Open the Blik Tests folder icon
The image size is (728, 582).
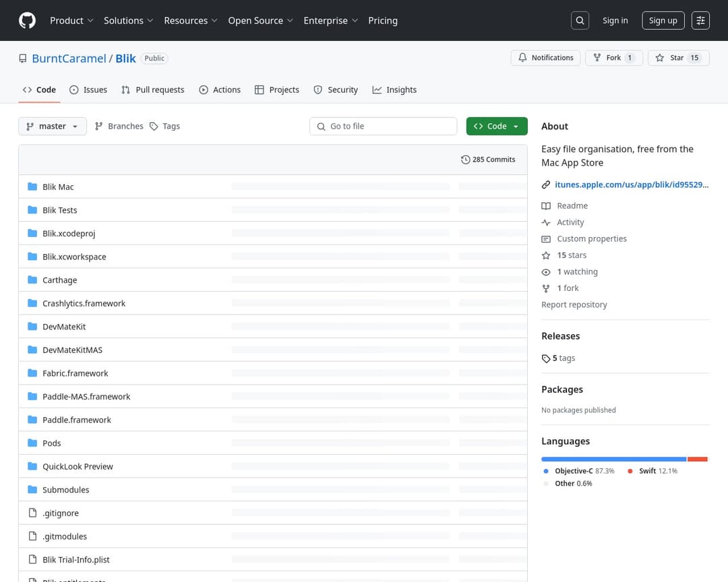[x=32, y=209]
